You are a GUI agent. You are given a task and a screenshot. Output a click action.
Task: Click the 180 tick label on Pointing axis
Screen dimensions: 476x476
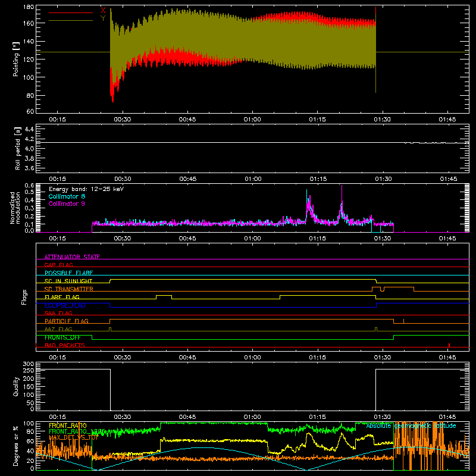point(29,7)
